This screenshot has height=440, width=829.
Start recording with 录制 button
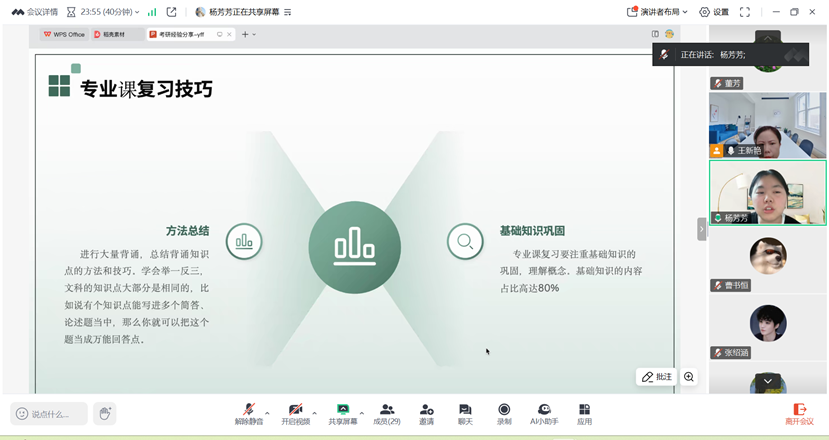click(x=504, y=414)
